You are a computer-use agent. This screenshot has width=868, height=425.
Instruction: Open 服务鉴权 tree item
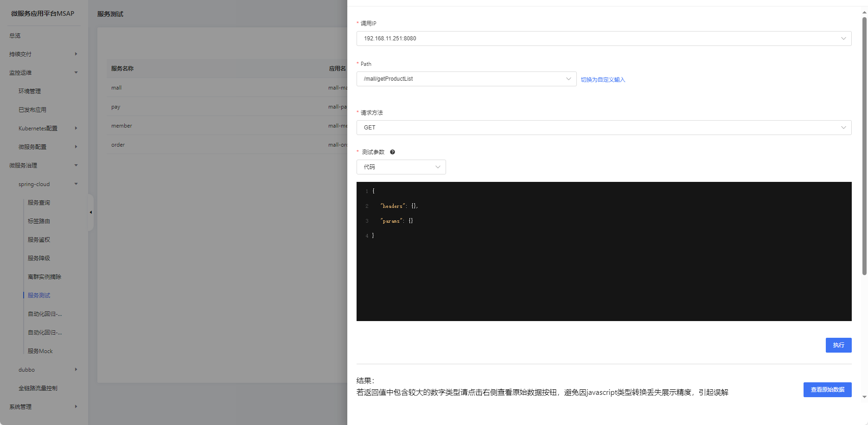(39, 240)
